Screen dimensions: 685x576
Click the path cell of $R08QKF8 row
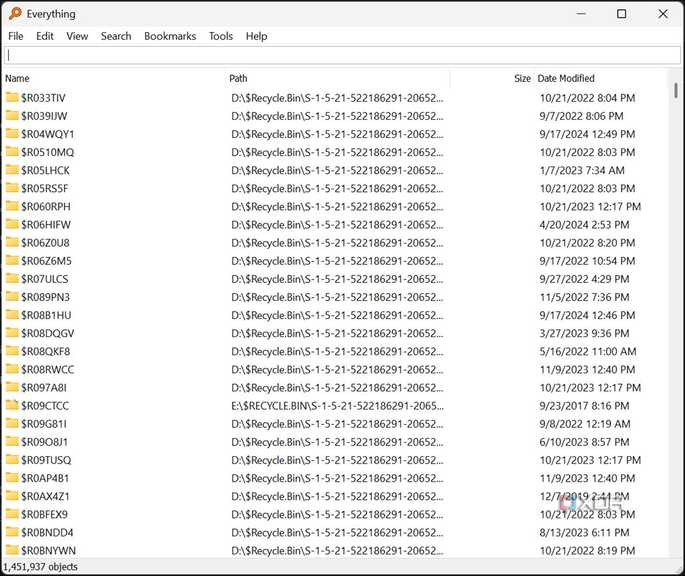coord(337,351)
